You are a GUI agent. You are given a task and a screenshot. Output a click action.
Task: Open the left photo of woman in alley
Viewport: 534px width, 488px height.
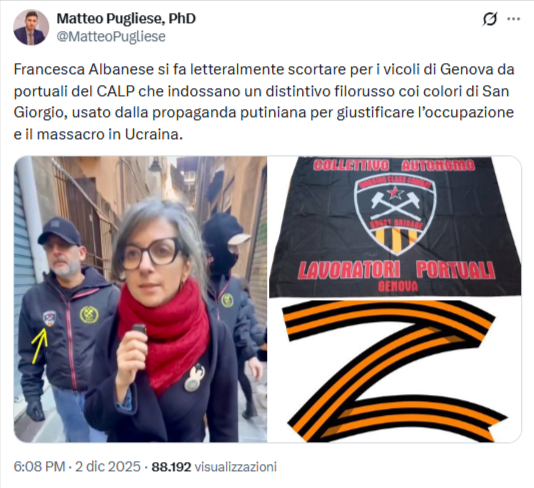point(140,299)
